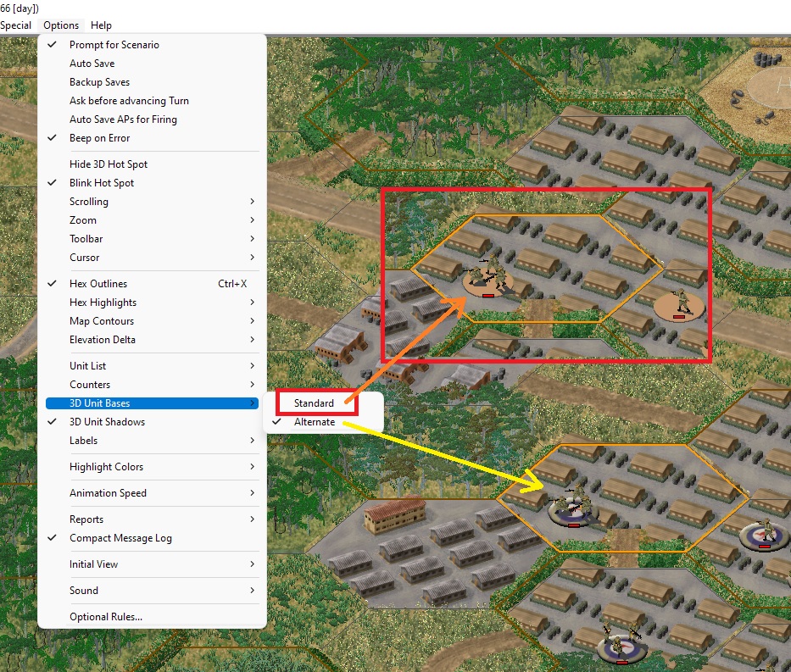
Task: Expand the Scrolling submenu
Action: click(x=152, y=202)
